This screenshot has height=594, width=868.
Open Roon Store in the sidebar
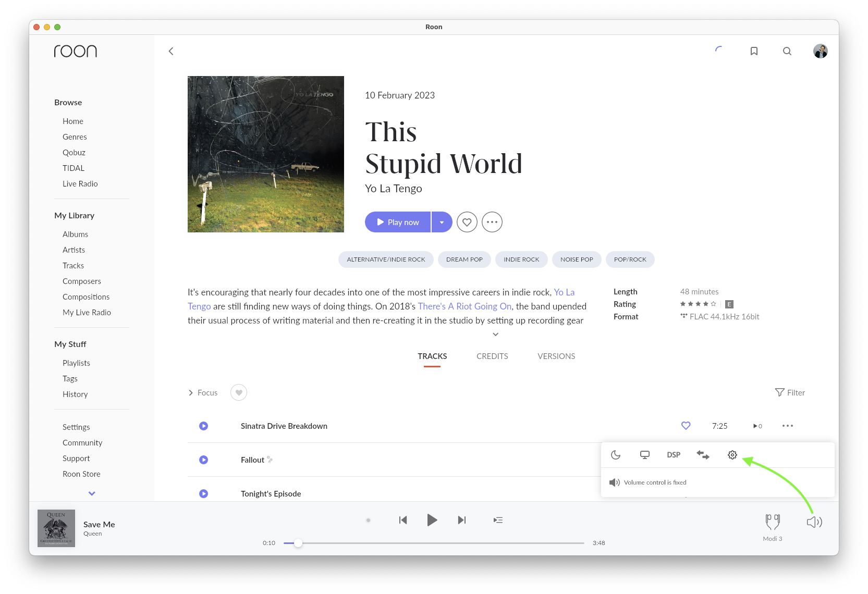point(81,474)
